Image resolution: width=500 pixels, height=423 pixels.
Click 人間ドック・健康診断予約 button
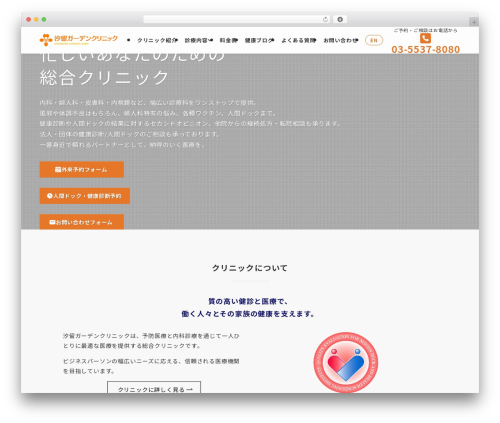coord(85,196)
